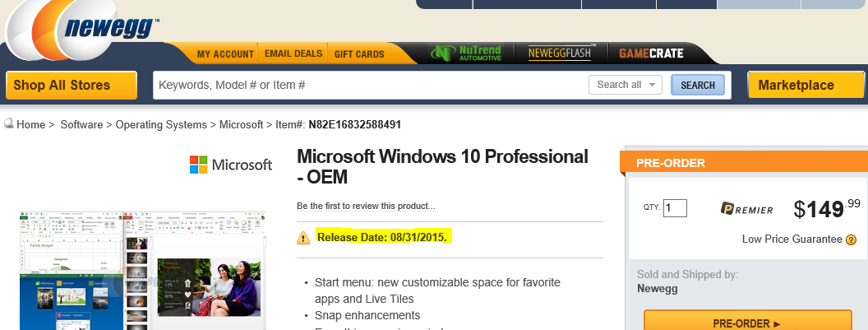Click the quantity input box
The image size is (868, 330).
tap(676, 208)
